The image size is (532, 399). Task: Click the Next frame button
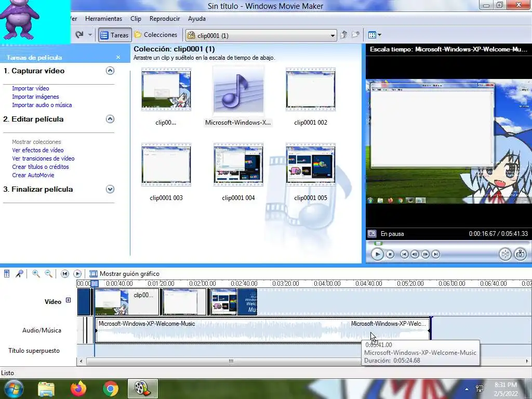pos(425,254)
